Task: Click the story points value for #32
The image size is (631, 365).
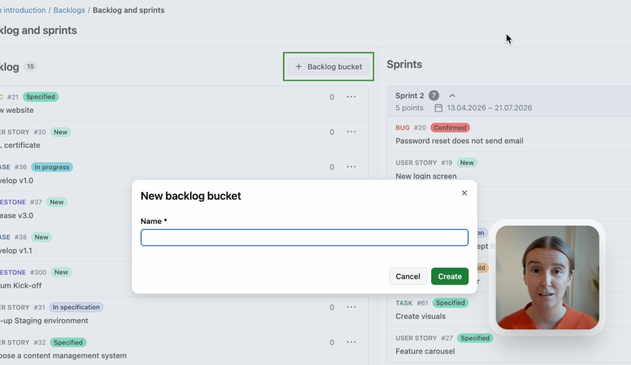Action: [x=332, y=342]
